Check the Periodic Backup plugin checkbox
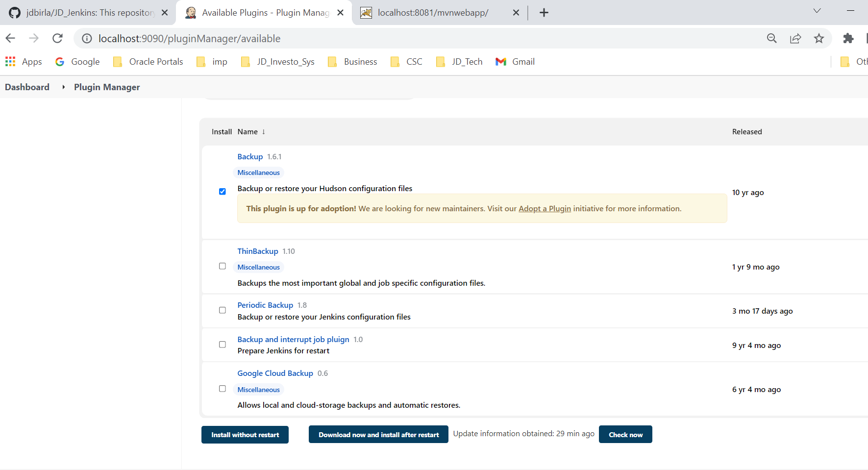The image size is (868, 470). [223, 310]
